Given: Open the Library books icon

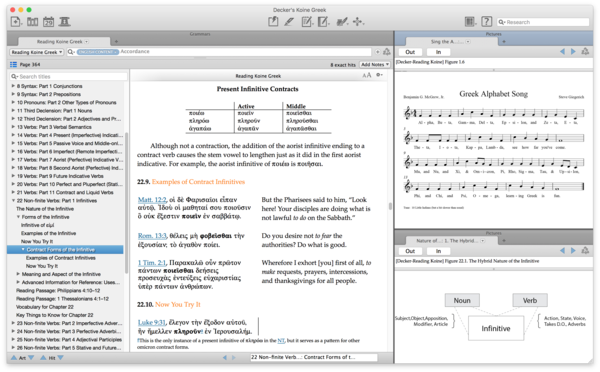Looking at the screenshot, I should pyautogui.click(x=33, y=22).
